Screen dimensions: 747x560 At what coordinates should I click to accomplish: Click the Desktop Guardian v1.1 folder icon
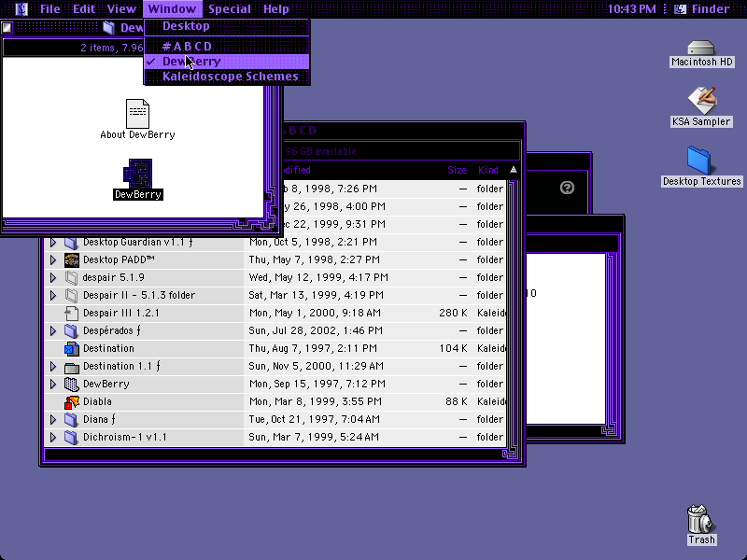(x=72, y=242)
